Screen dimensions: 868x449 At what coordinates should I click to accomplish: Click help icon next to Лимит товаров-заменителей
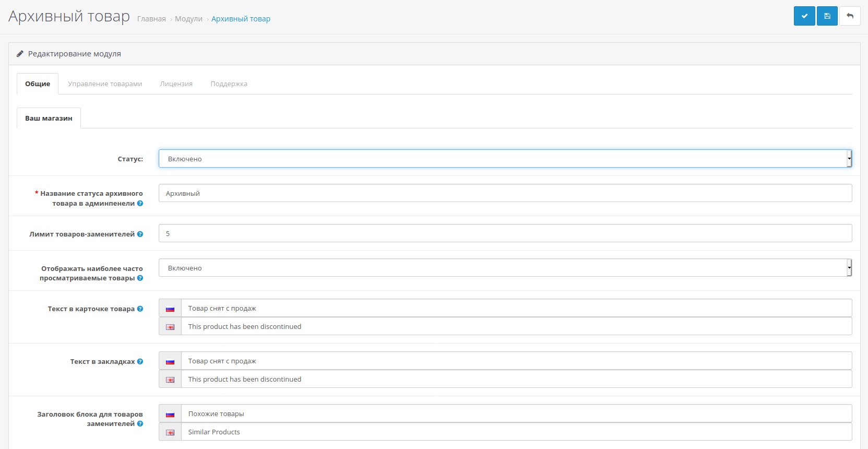click(140, 234)
